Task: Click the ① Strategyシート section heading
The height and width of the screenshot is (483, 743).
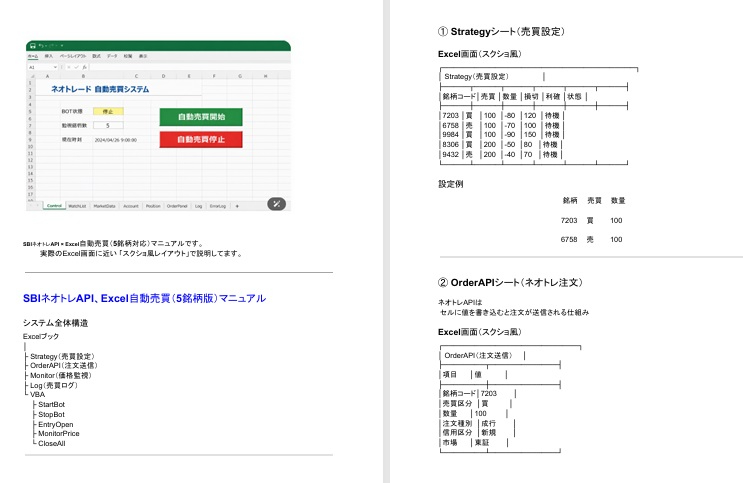Action: click(x=504, y=33)
